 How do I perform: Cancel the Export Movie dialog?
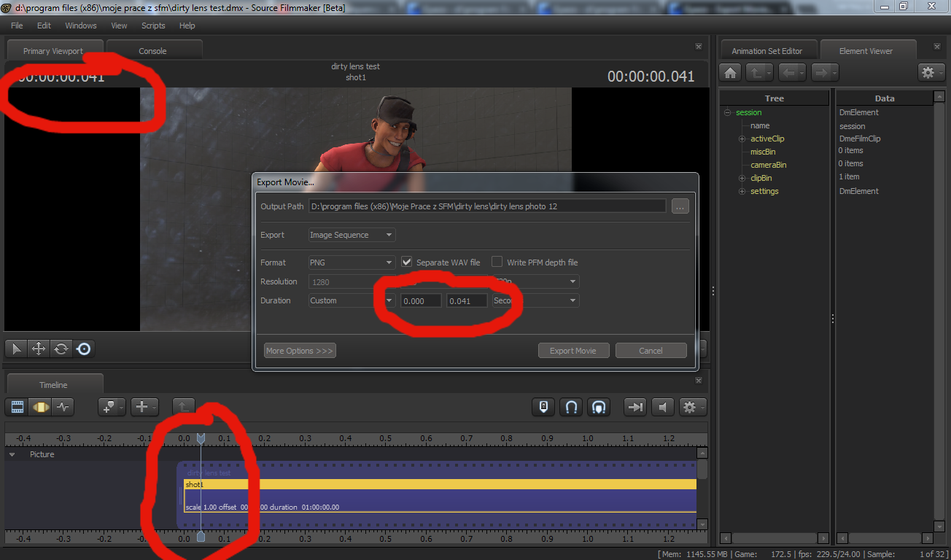[x=651, y=351]
